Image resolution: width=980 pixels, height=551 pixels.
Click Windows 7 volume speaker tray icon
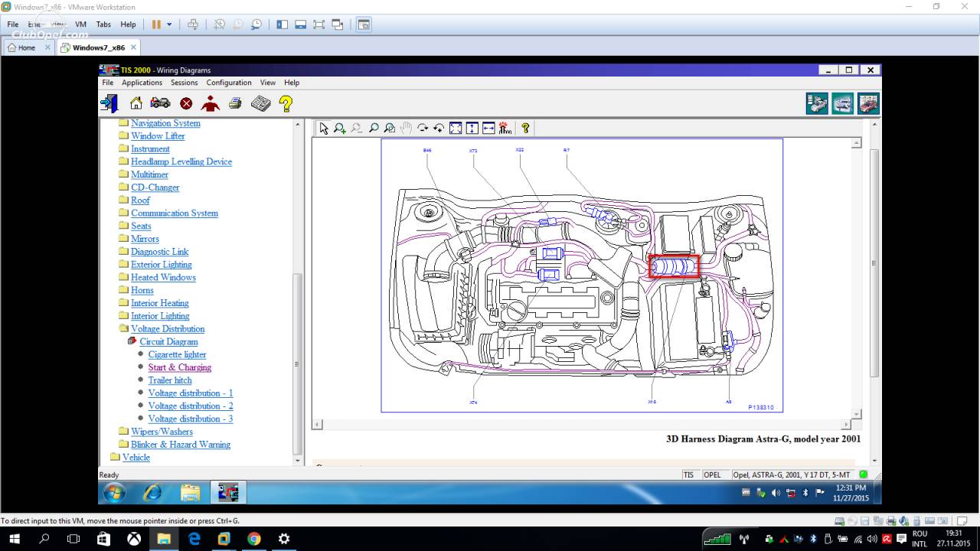point(776,493)
